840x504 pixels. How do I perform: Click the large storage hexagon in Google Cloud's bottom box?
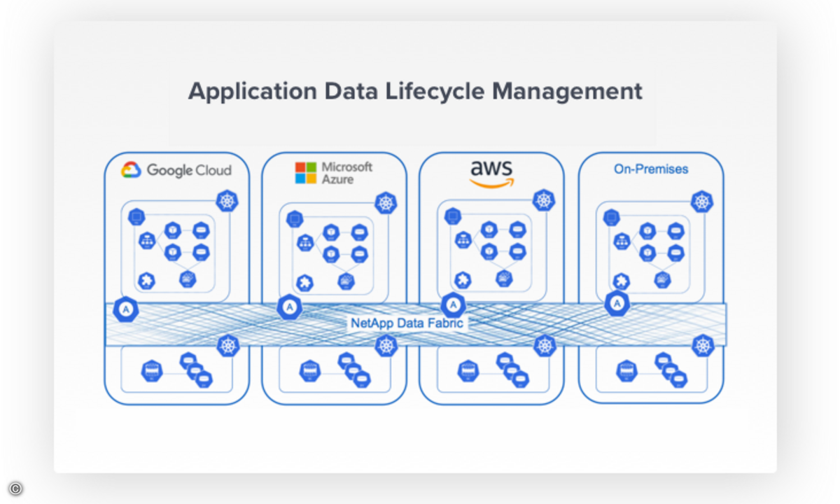152,370
